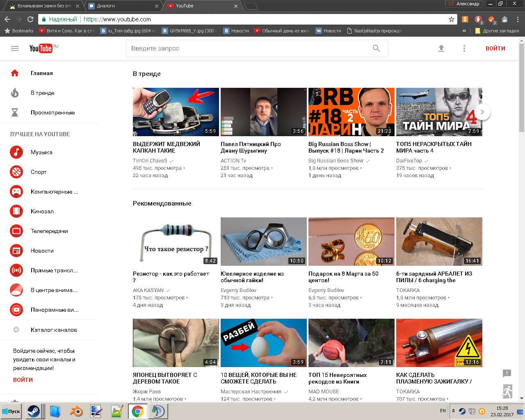Open the Александр Chrome profile button
Viewport: 525px width, 420px height.
coord(464,4)
